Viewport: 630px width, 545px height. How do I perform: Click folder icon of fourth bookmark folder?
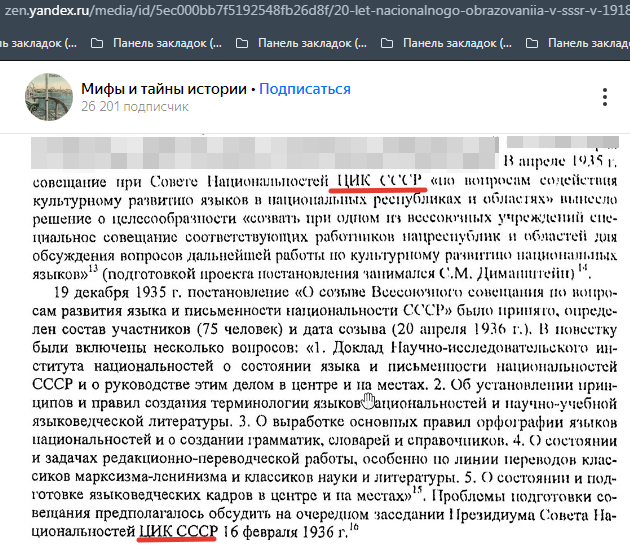(x=387, y=43)
